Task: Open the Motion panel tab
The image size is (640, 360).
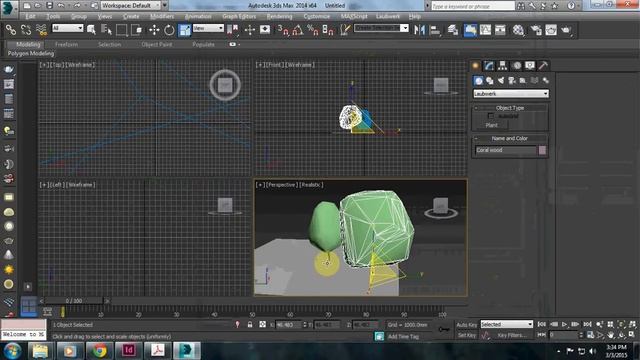Action: (517, 66)
